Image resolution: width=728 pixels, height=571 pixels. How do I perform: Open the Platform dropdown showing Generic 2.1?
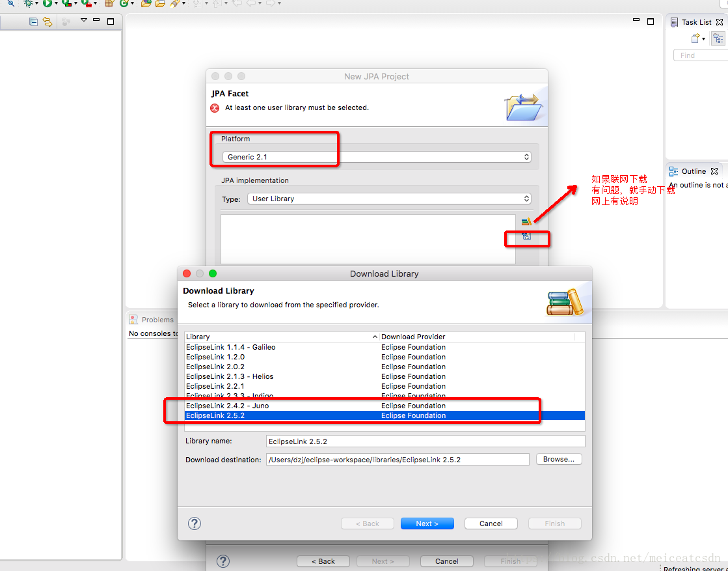point(377,157)
